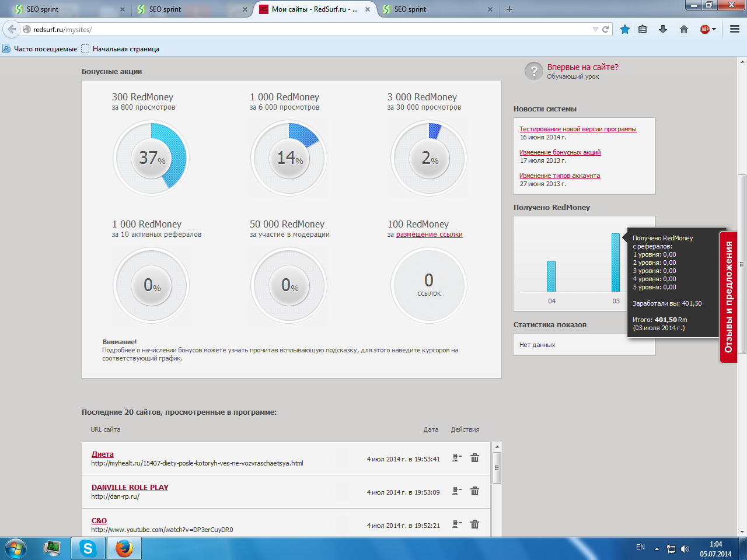
Task: Open the DANVILLE ROLE PLAY site link
Action: [x=130, y=487]
